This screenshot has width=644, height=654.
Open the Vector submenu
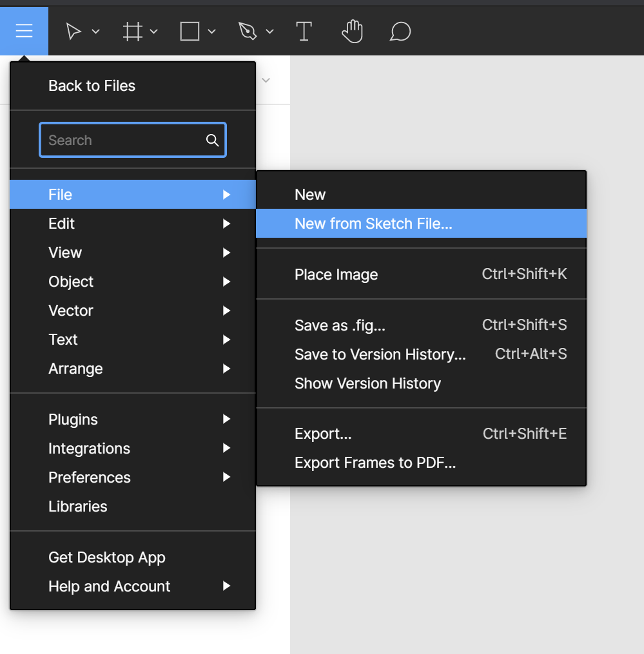click(x=133, y=311)
